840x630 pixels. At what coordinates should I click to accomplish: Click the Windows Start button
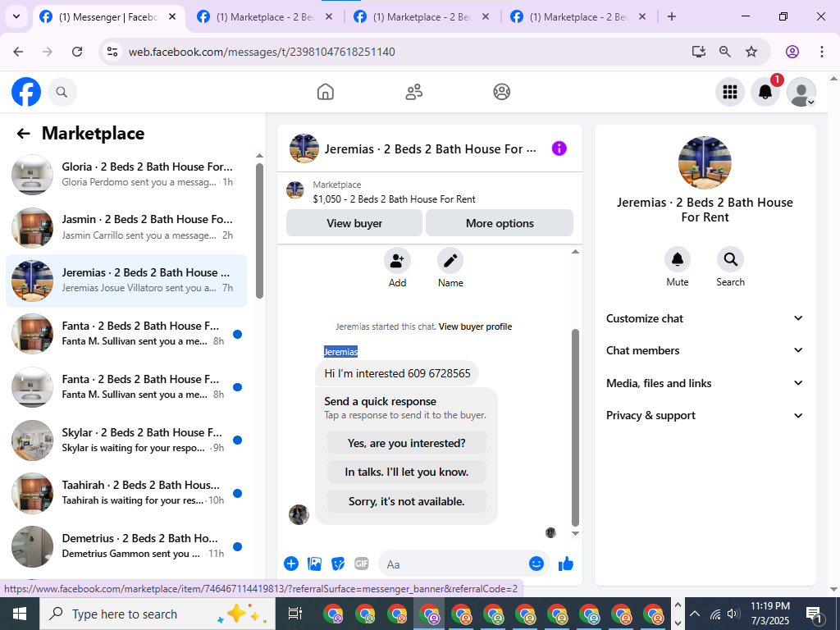click(x=20, y=614)
